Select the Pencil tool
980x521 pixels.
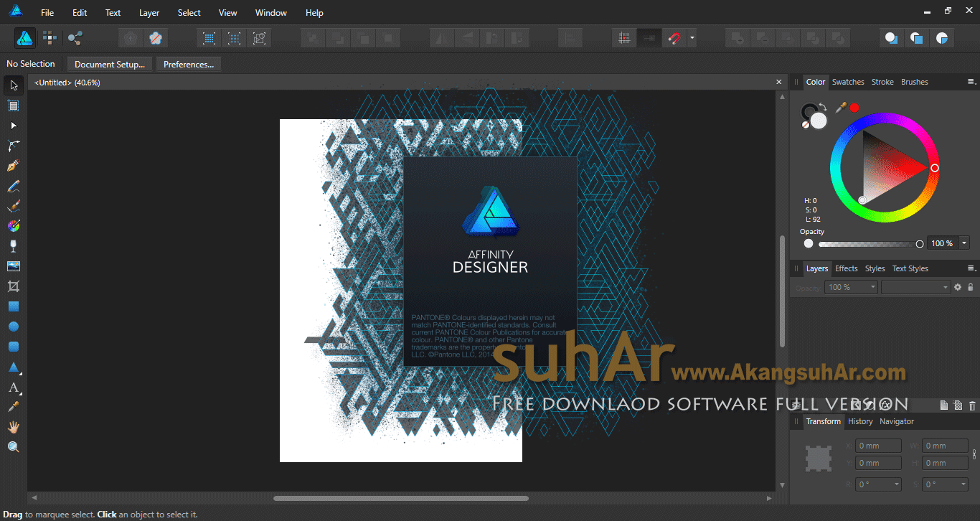coord(14,186)
